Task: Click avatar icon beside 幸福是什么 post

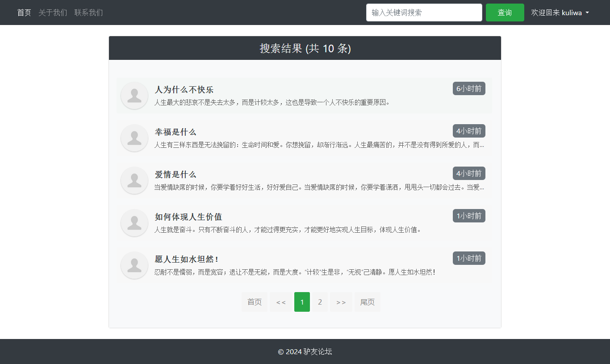Action: tap(134, 138)
